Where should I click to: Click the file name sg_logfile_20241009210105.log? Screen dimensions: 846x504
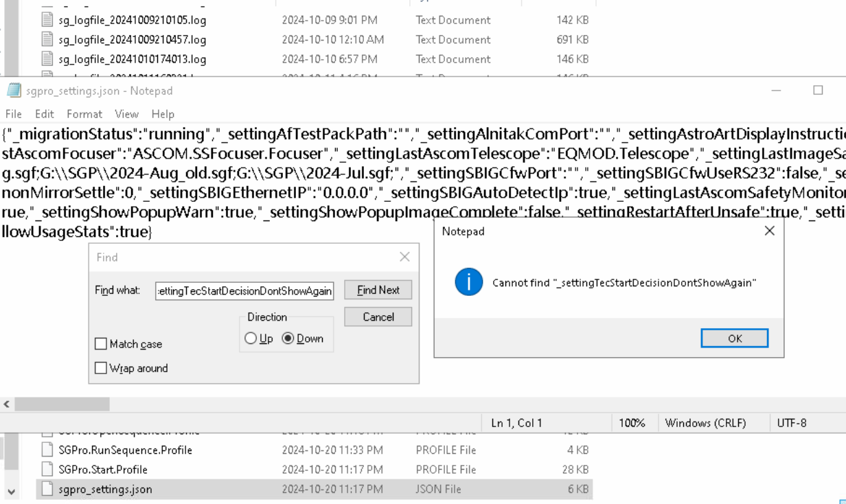132,20
